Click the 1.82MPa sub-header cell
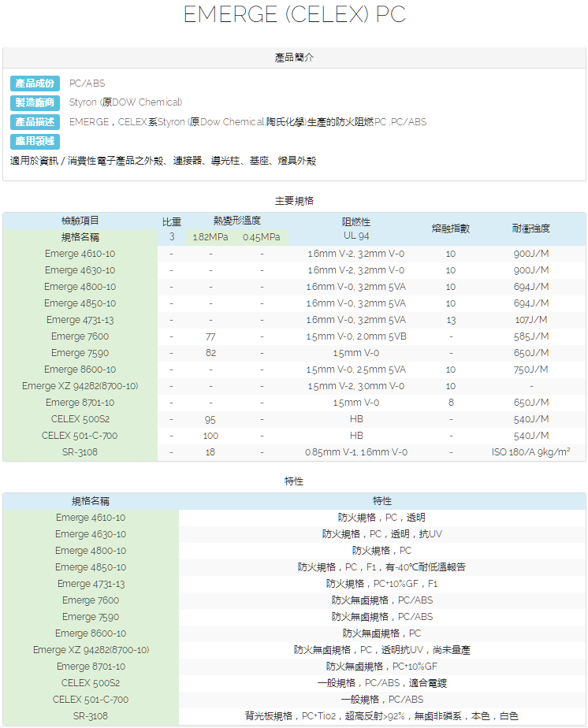The width and height of the screenshot is (588, 728). click(210, 237)
